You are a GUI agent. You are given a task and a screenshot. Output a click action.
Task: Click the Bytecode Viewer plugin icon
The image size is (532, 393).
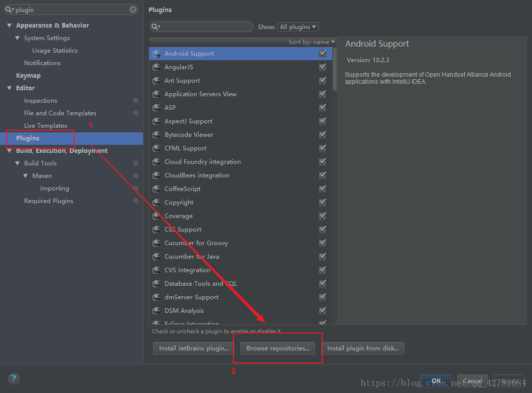point(157,135)
